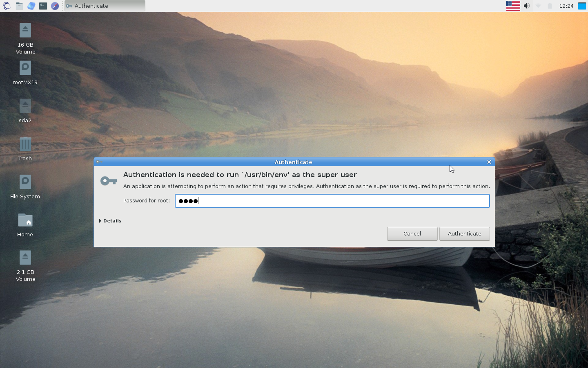
Task: Select the Home folder desktop icon
Action: (x=25, y=225)
